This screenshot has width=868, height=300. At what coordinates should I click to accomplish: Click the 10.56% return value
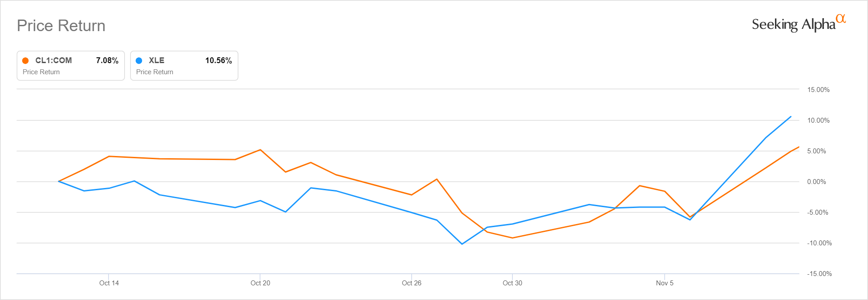coord(219,60)
